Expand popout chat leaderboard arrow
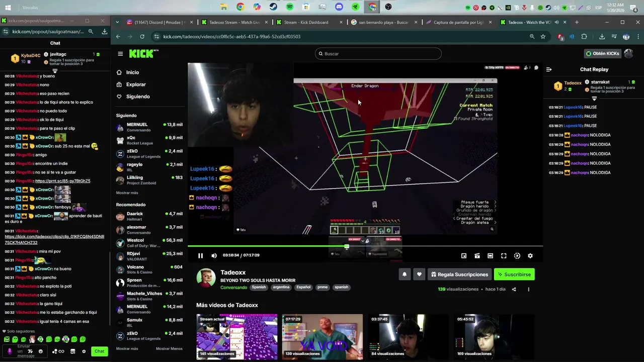The height and width of the screenshot is (362, 644). point(55,71)
